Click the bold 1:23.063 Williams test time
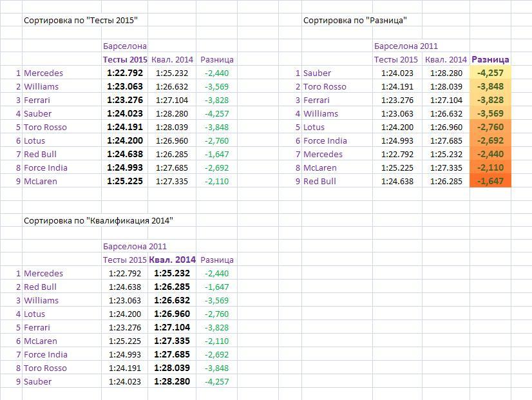This screenshot has width=532, height=400. click(125, 86)
